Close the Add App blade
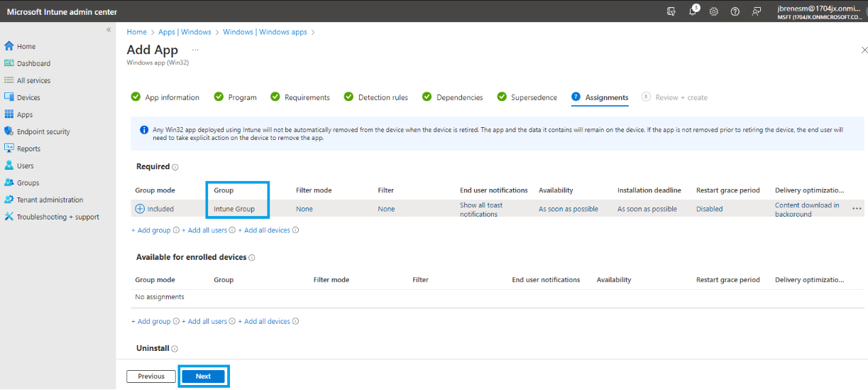Viewport: 868px width, 390px height. 864,50
